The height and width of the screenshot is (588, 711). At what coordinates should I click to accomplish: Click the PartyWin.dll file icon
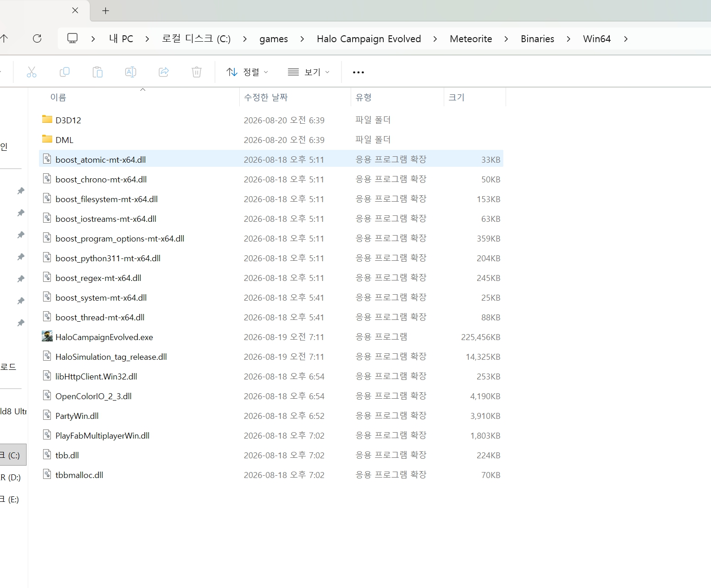pyautogui.click(x=47, y=415)
